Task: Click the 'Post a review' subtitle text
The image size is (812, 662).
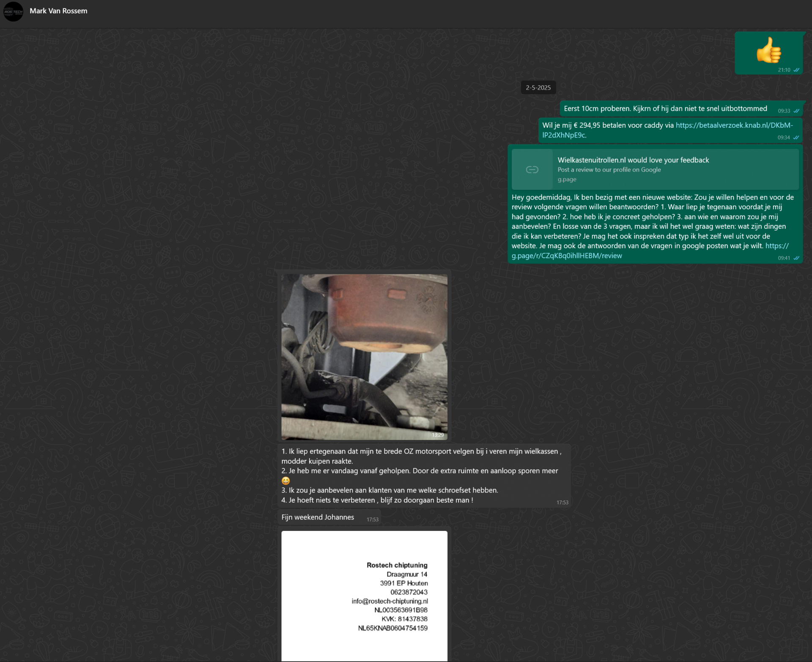Action: point(609,170)
